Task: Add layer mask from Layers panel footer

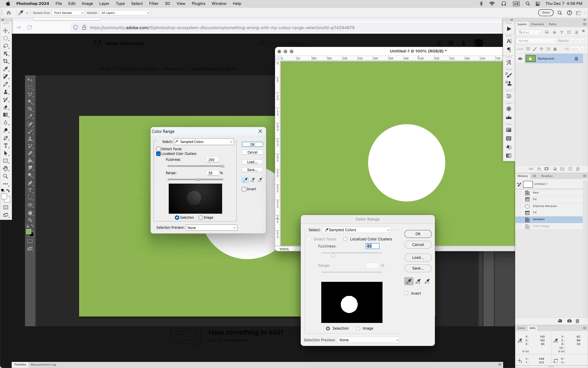Action: click(x=547, y=169)
